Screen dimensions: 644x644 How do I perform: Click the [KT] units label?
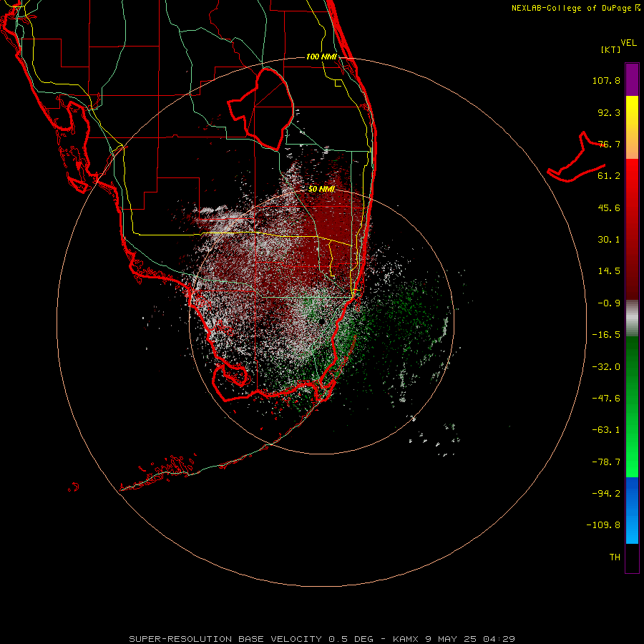tap(611, 50)
